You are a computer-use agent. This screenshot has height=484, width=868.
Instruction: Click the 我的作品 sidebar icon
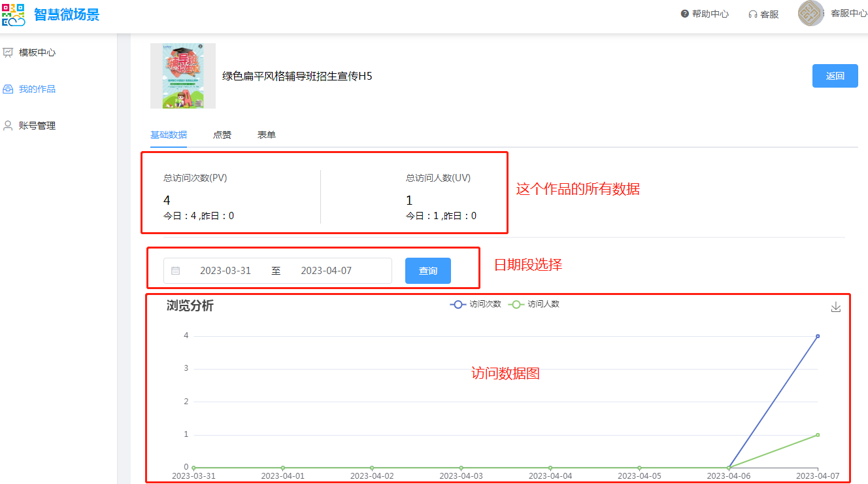pos(8,89)
